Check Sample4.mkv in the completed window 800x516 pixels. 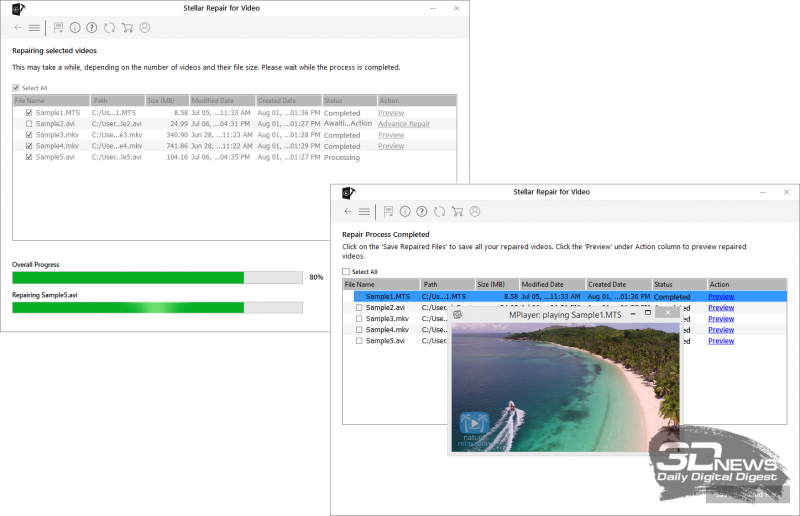pyautogui.click(x=359, y=330)
